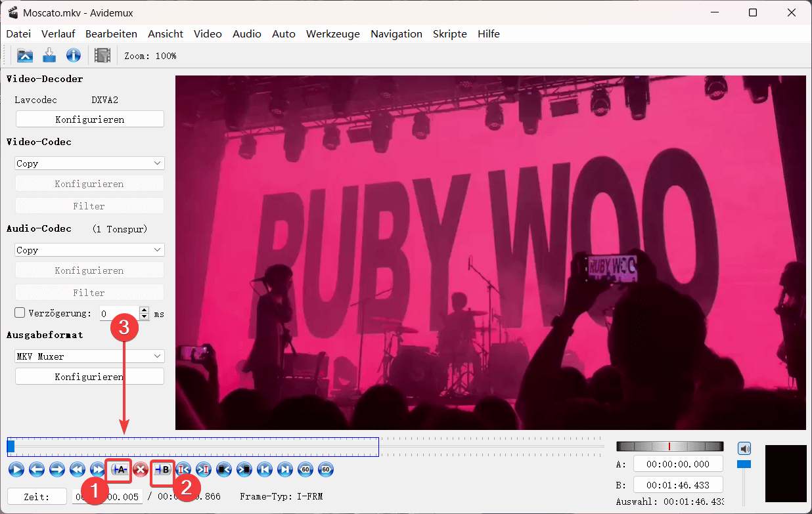Image resolution: width=812 pixels, height=514 pixels.
Task: Click the jog shuttle gradient bar
Action: pos(669,446)
